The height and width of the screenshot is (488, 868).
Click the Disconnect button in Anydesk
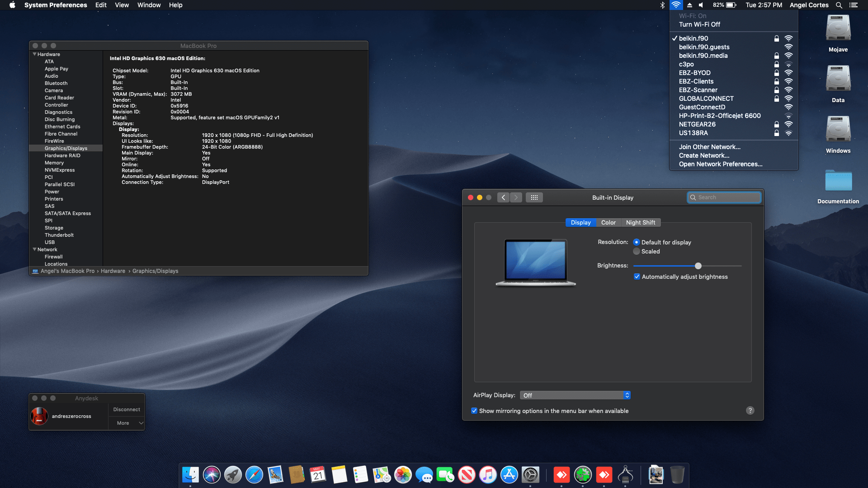pyautogui.click(x=127, y=410)
